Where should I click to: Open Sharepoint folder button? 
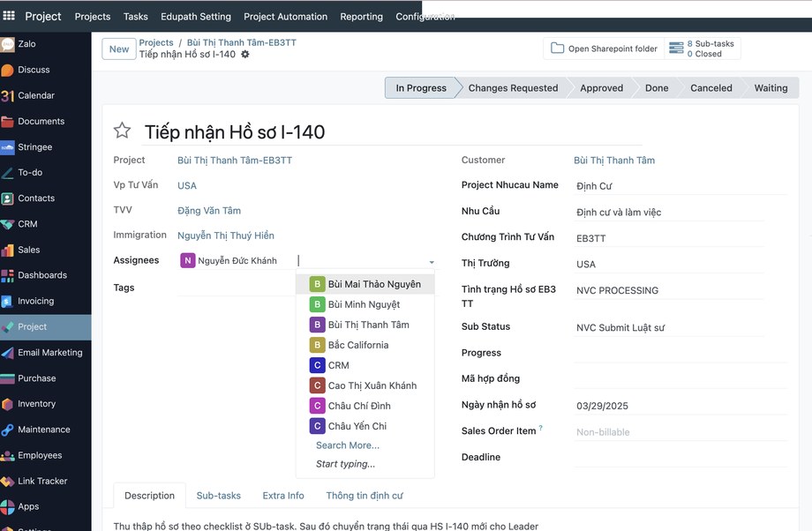click(604, 49)
